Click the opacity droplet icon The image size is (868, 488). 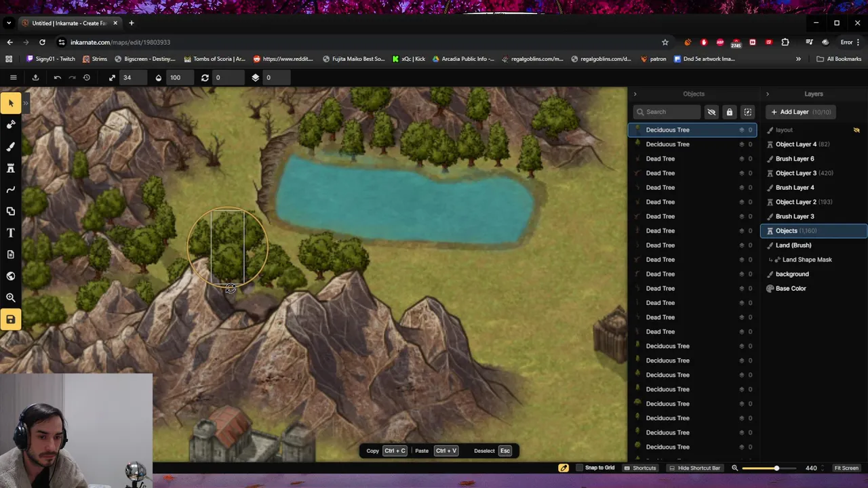click(x=159, y=77)
